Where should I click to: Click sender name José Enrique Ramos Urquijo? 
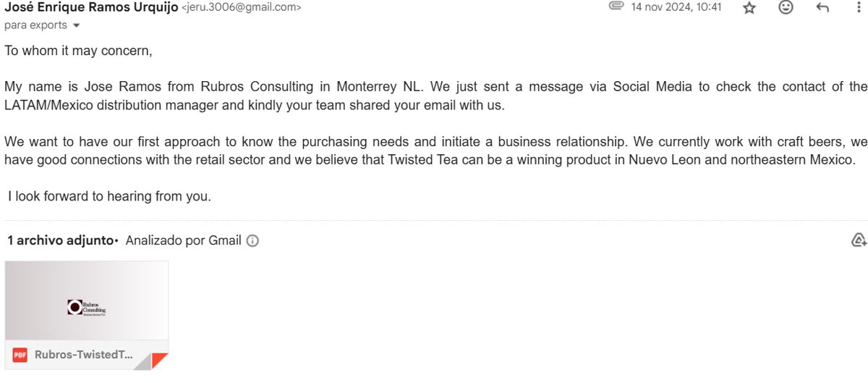(x=91, y=7)
